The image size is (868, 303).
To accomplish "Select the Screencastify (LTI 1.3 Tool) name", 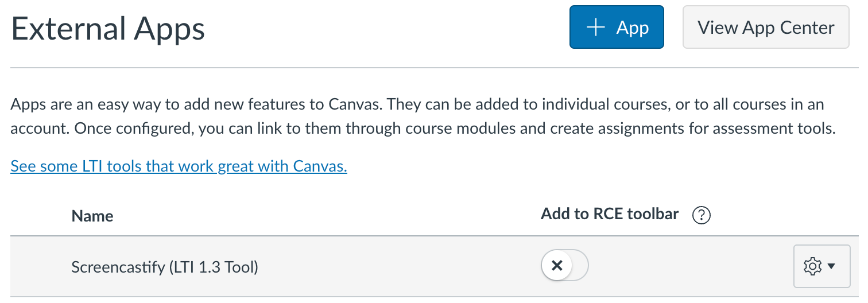I will click(165, 267).
